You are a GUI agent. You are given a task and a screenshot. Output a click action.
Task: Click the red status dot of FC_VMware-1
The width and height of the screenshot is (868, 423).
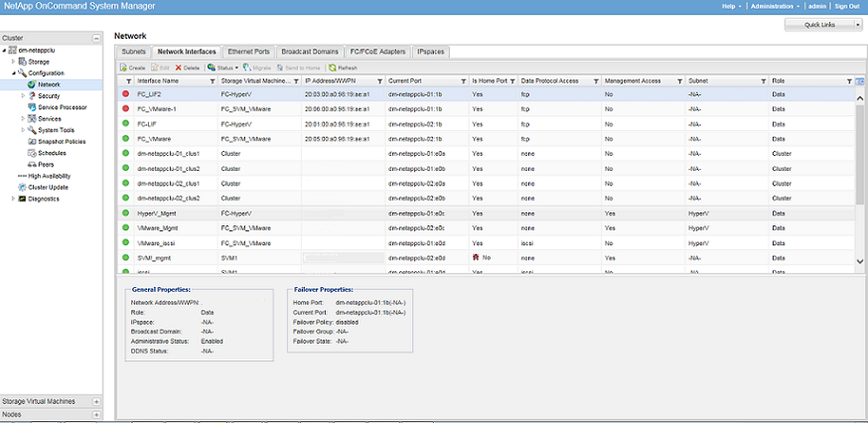(x=126, y=109)
